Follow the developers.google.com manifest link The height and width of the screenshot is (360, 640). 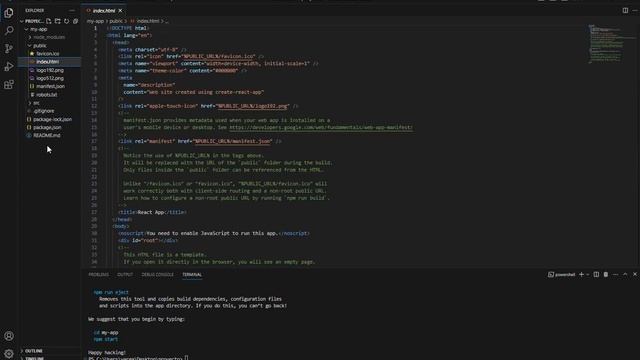320,127
